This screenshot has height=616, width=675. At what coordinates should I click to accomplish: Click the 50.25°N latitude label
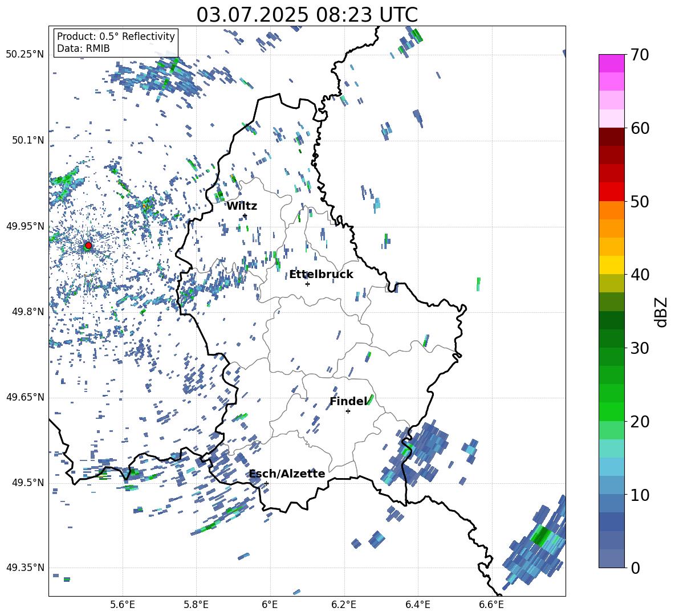coord(25,55)
